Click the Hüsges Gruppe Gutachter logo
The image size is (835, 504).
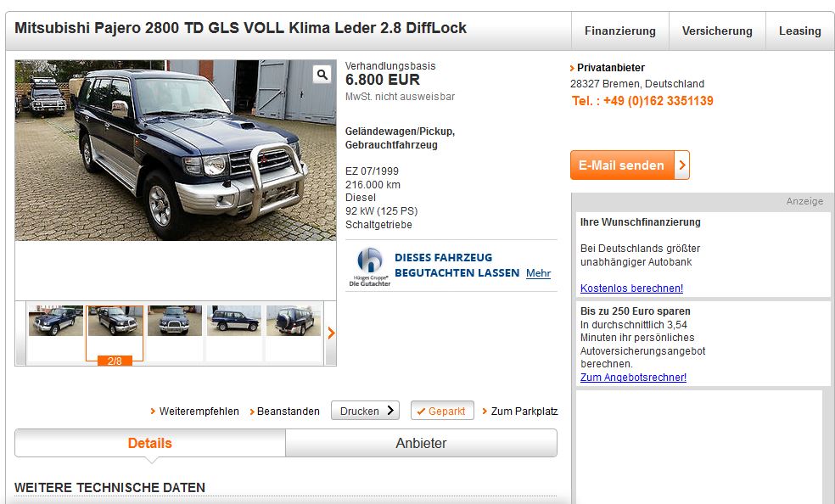coord(370,266)
